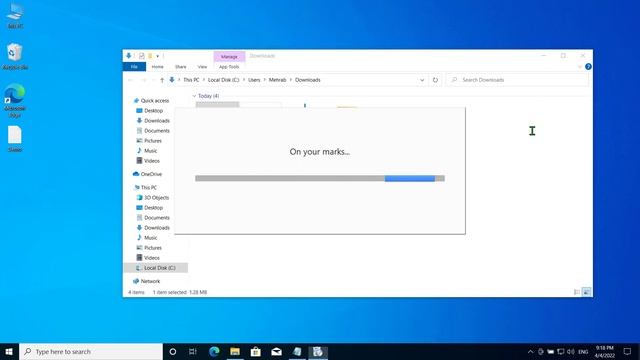Collapse the Today (4) group
Image resolution: width=640 pixels, height=360 pixels.
pyautogui.click(x=194, y=96)
